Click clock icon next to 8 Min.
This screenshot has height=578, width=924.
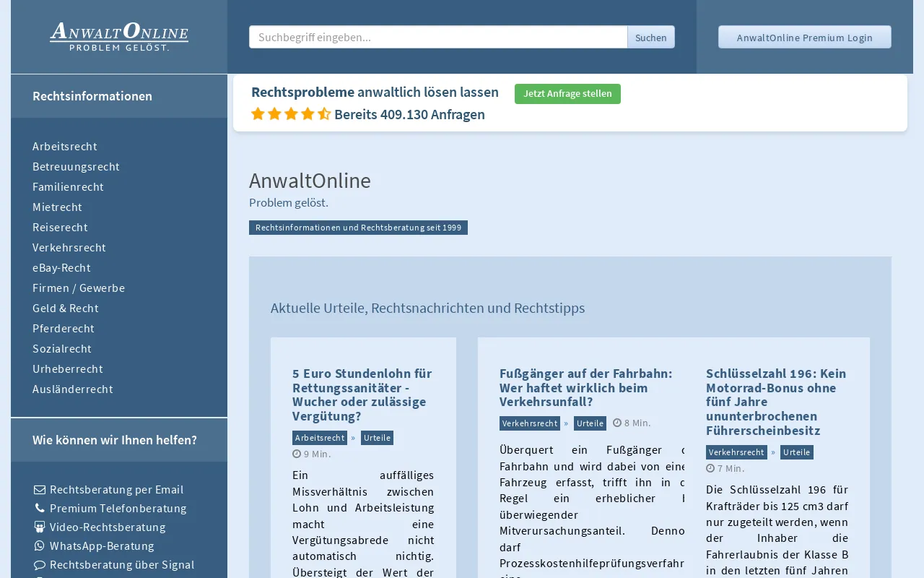[x=617, y=423]
